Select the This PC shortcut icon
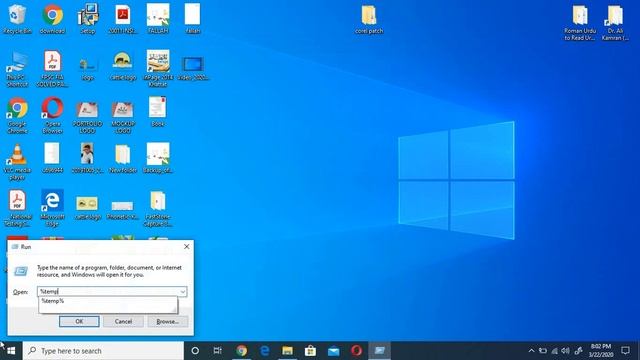 (x=17, y=69)
